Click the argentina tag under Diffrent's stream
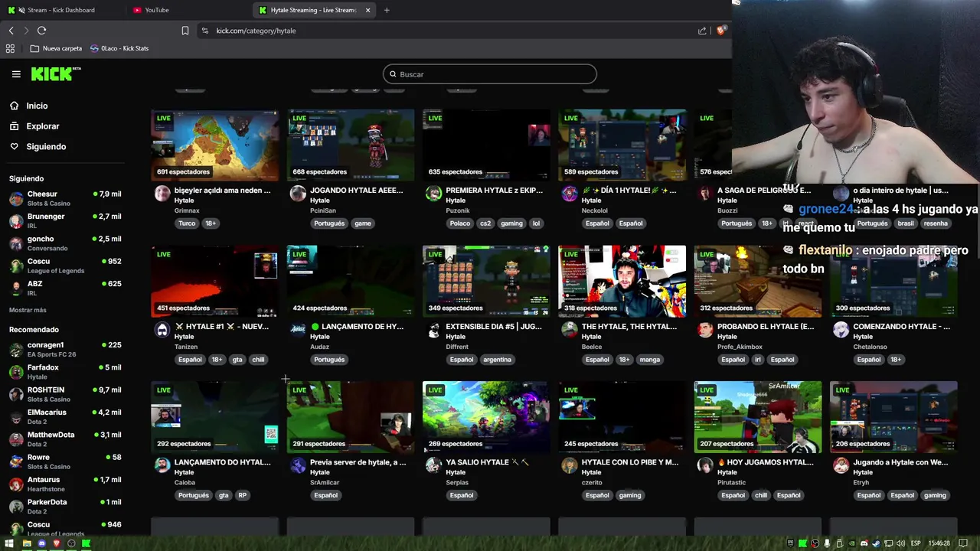980x551 pixels. 498,360
